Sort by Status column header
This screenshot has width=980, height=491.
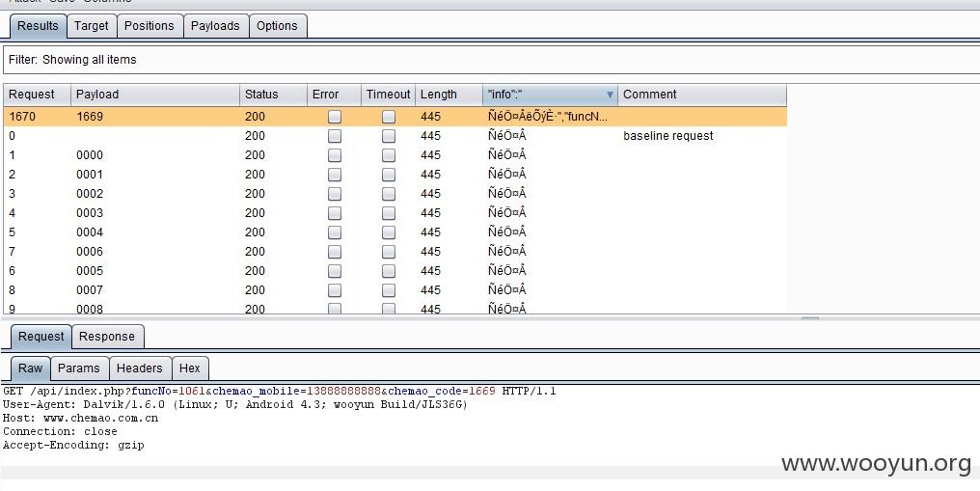[273, 95]
